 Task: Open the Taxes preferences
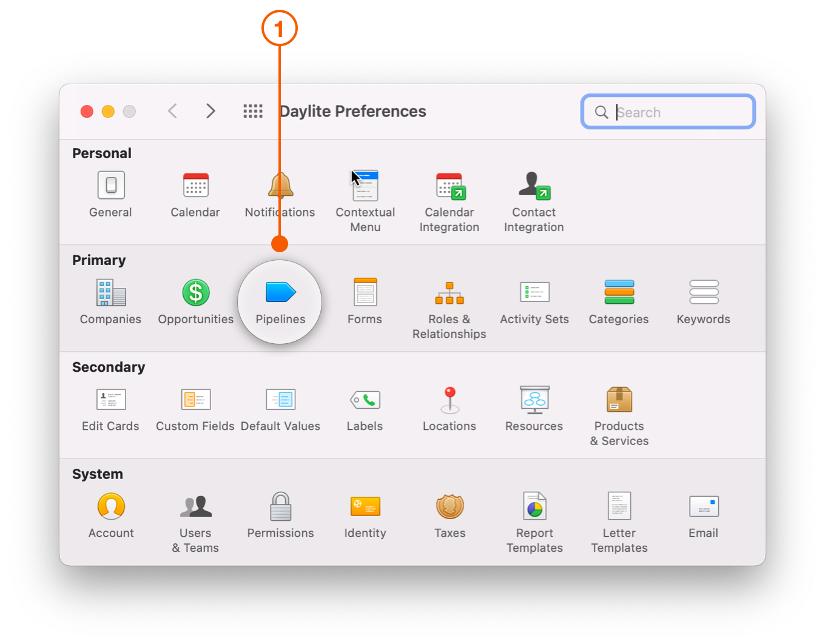[x=449, y=506]
